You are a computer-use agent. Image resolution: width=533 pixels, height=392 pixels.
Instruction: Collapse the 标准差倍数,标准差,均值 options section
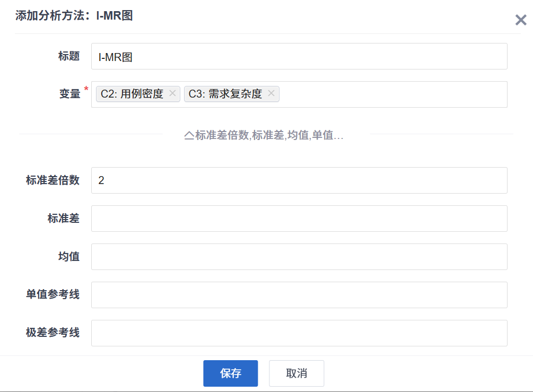264,135
